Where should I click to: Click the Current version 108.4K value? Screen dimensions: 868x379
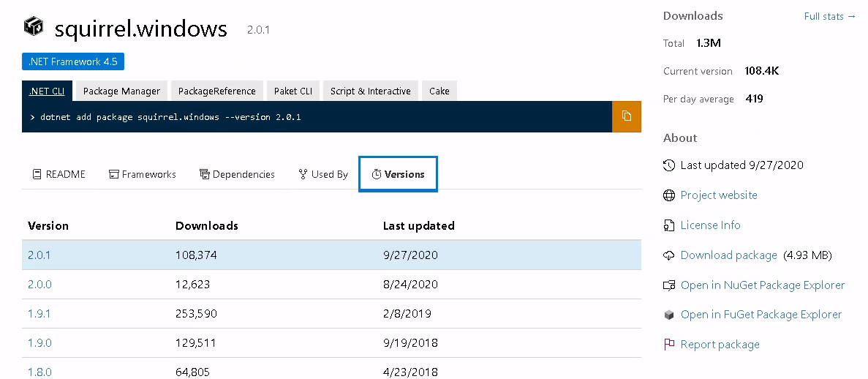(762, 71)
